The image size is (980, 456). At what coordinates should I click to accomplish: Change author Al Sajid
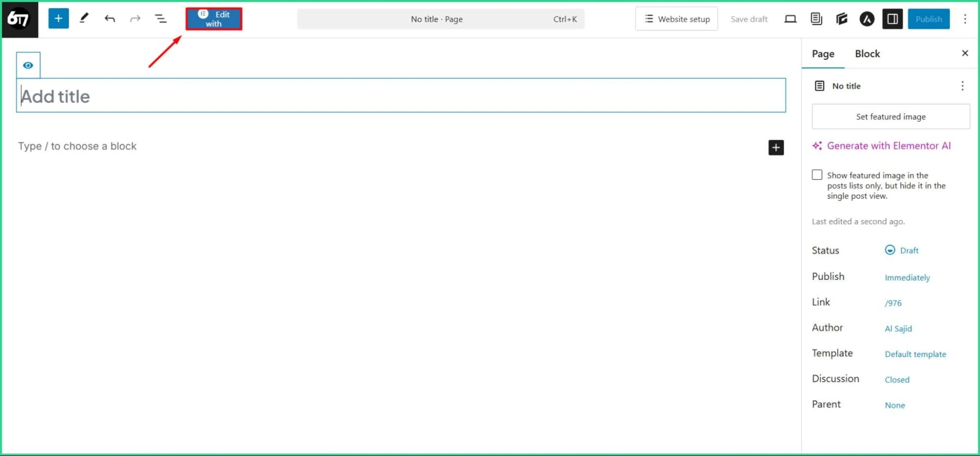[x=898, y=329]
